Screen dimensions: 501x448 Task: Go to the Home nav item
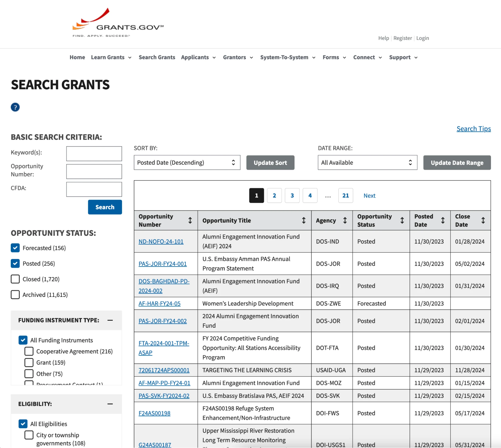point(77,57)
